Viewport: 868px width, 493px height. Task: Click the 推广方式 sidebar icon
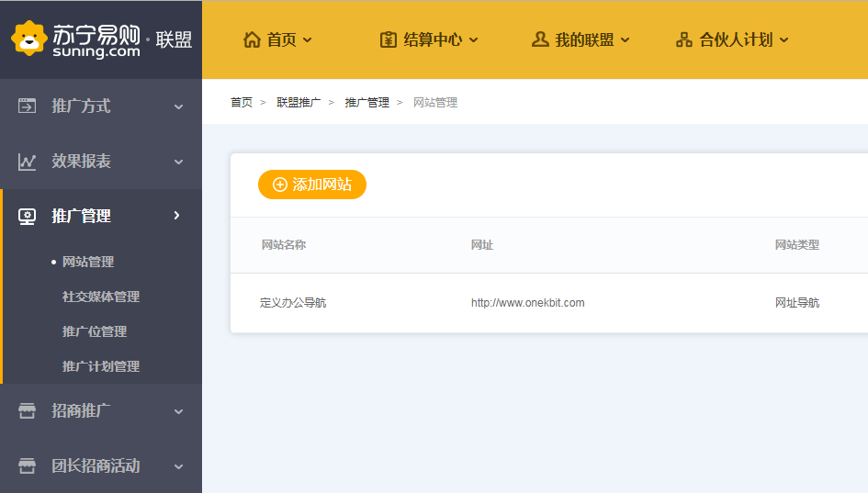(x=28, y=106)
